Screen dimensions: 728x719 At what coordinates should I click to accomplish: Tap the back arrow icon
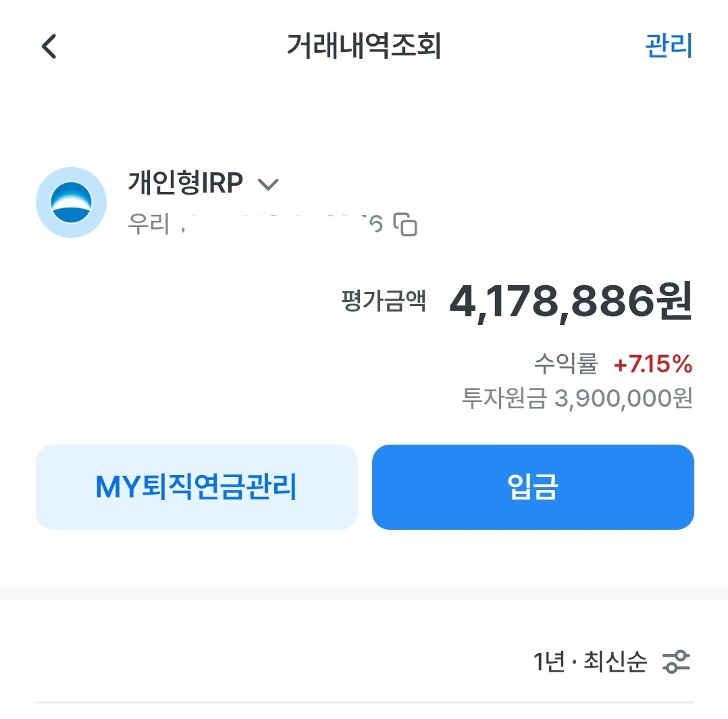[x=49, y=47]
